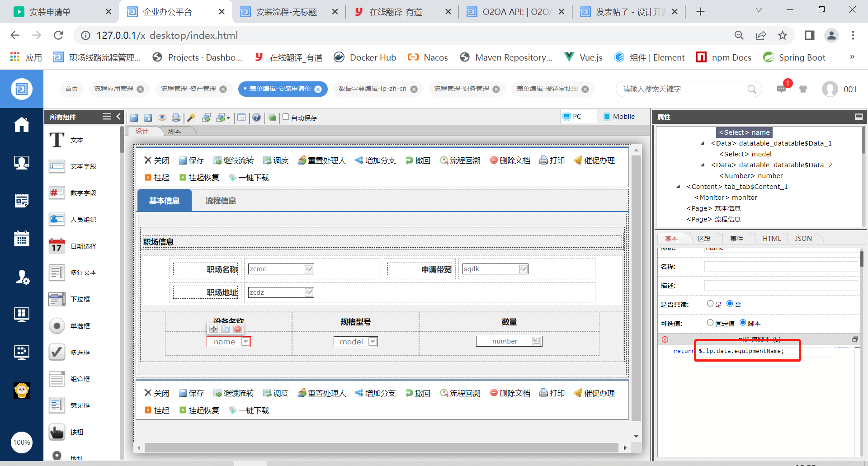This screenshot has width=868, height=466.
Task: Open help via the question mark icon
Action: 256,118
